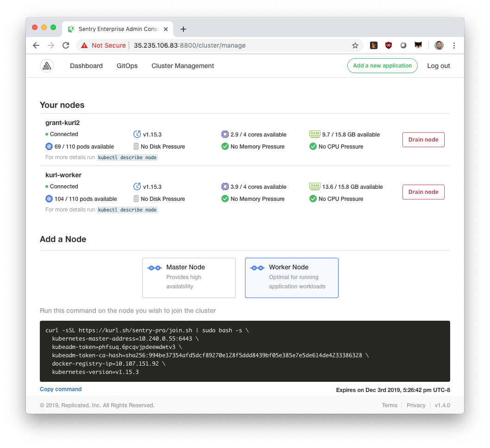Click 2.9 / 4 cores available text
Viewport: 490px width, 448px height.
point(258,135)
